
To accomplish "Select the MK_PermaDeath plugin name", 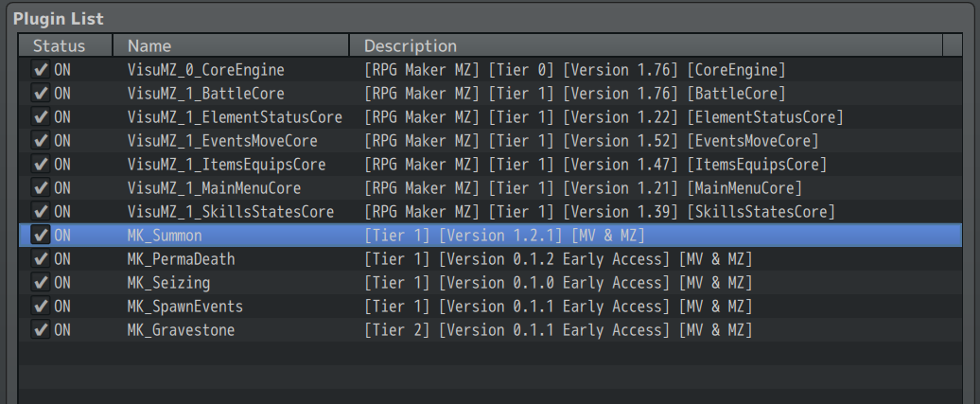I will [x=182, y=259].
